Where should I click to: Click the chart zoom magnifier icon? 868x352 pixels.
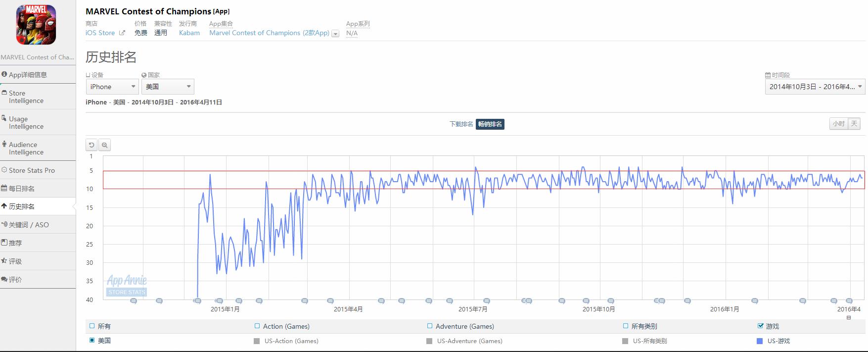(x=104, y=145)
